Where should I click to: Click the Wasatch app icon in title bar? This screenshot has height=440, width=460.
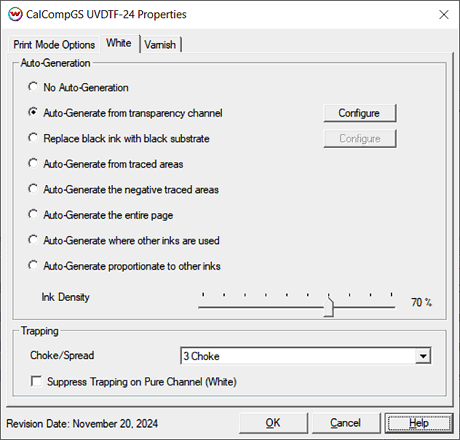coord(15,14)
